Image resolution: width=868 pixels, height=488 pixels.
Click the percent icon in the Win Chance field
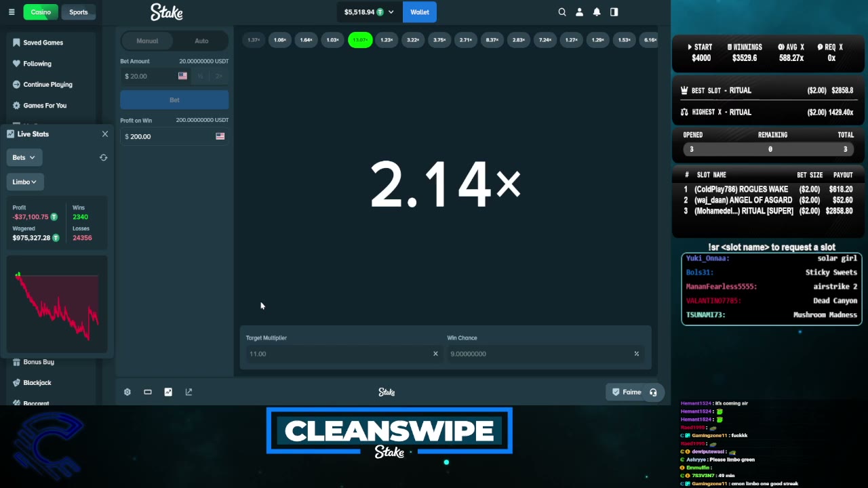point(636,354)
